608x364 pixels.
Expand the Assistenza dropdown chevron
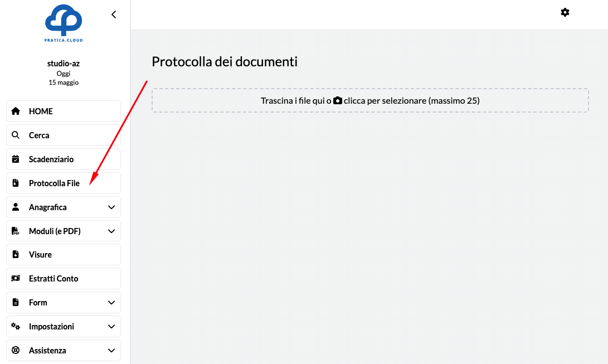coord(111,351)
